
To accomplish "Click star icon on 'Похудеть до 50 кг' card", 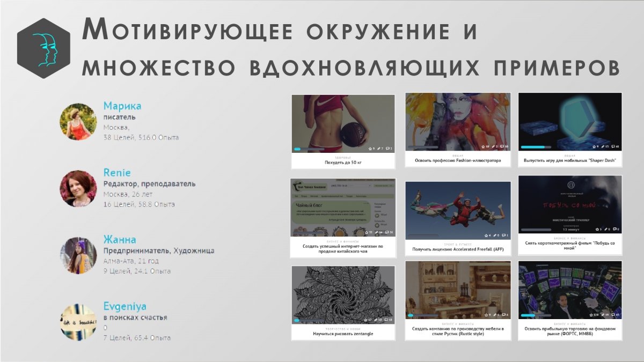I will (370, 148).
